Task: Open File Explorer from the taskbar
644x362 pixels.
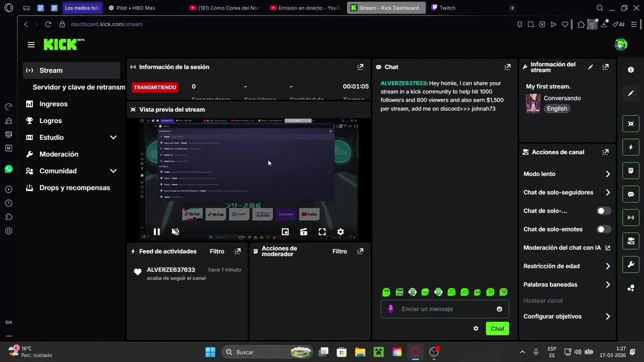Action: click(360, 352)
